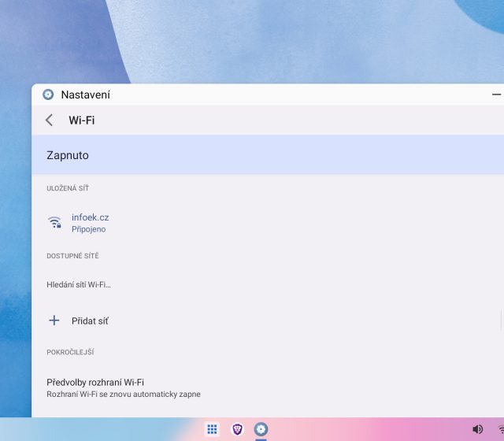Open the app launcher grid in taskbar

pos(212,429)
